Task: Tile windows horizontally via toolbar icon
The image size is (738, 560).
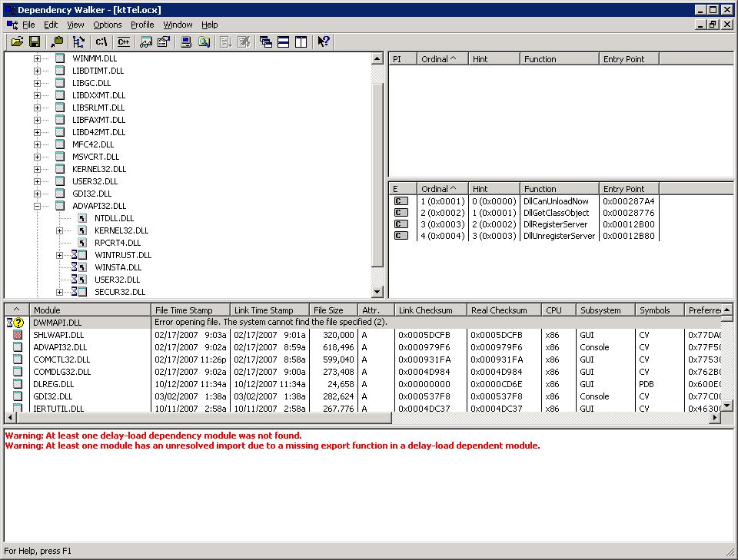Action: tap(284, 41)
